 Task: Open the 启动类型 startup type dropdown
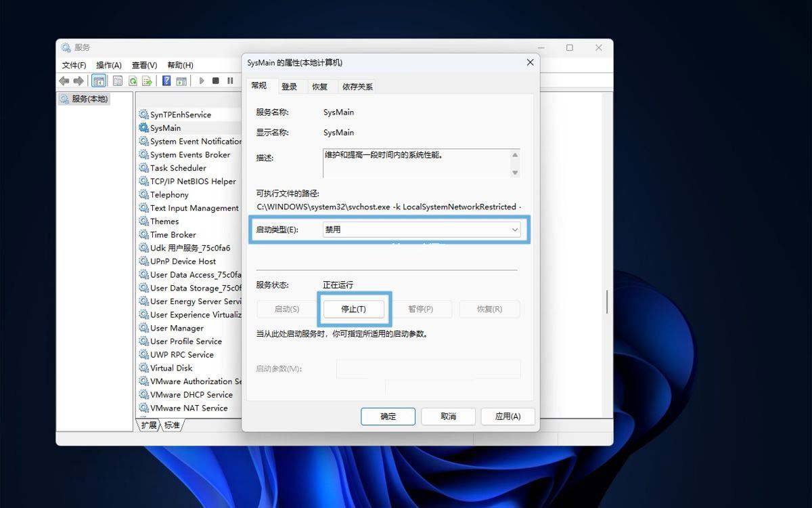click(x=422, y=230)
